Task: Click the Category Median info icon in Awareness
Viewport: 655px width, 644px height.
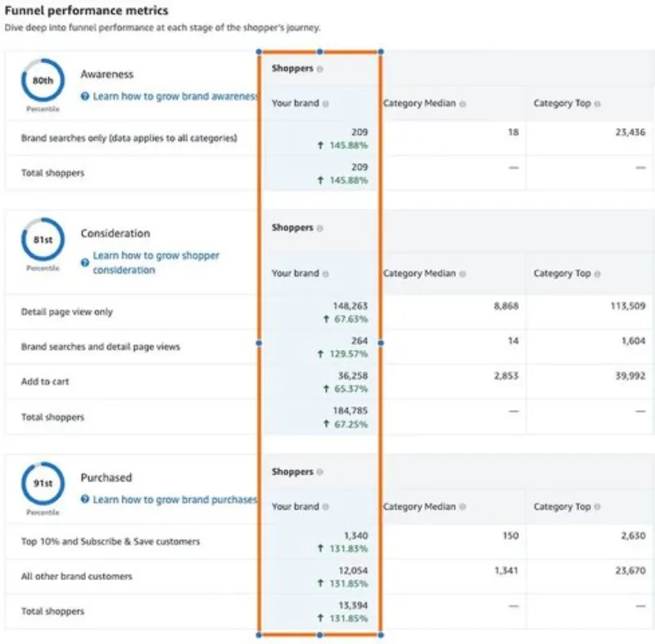Action: [462, 103]
